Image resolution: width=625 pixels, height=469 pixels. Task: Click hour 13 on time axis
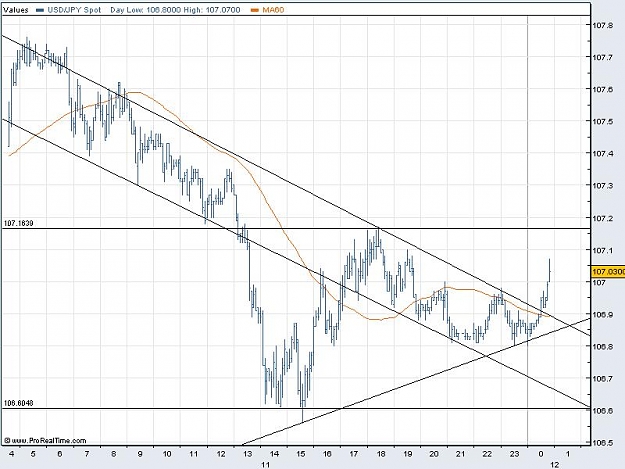point(248,453)
